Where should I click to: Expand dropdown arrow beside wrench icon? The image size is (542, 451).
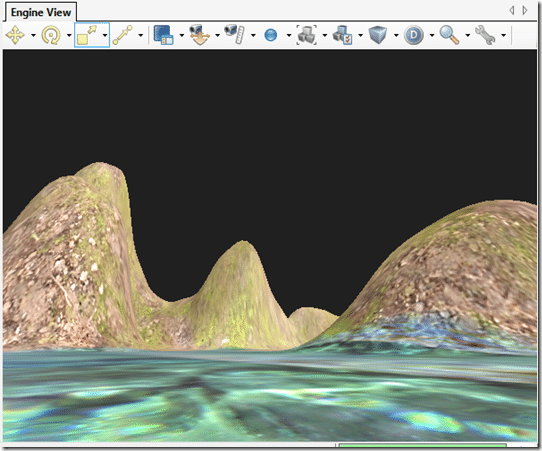click(x=504, y=35)
